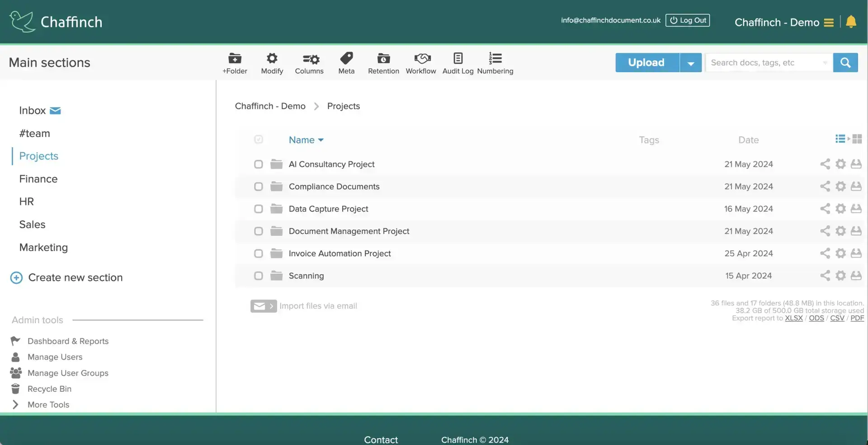Switch to grid view layout
The height and width of the screenshot is (445, 868).
(857, 139)
